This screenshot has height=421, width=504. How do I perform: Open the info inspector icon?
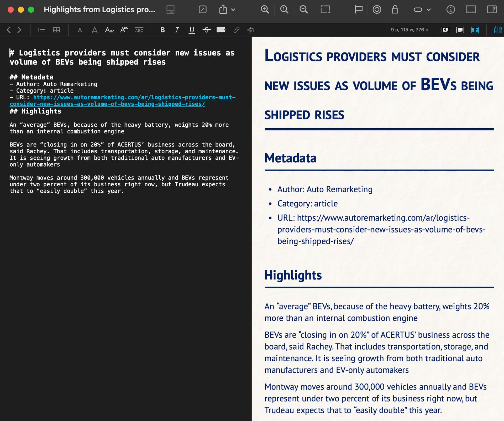450,10
